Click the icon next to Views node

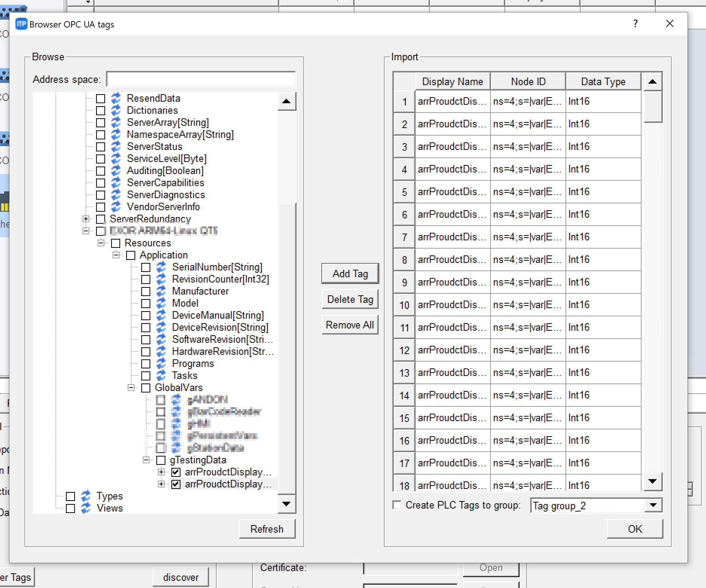tap(86, 508)
